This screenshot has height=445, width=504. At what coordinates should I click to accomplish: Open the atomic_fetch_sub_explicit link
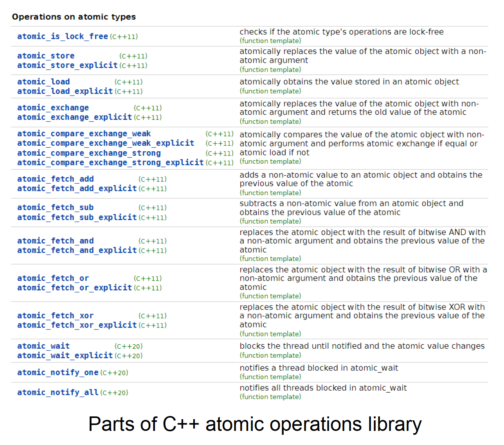coord(77,217)
